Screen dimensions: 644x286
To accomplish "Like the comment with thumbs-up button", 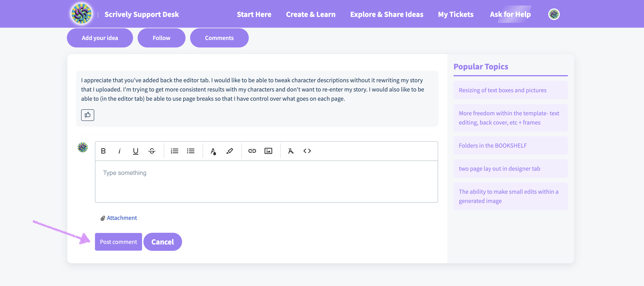I will 87,115.
